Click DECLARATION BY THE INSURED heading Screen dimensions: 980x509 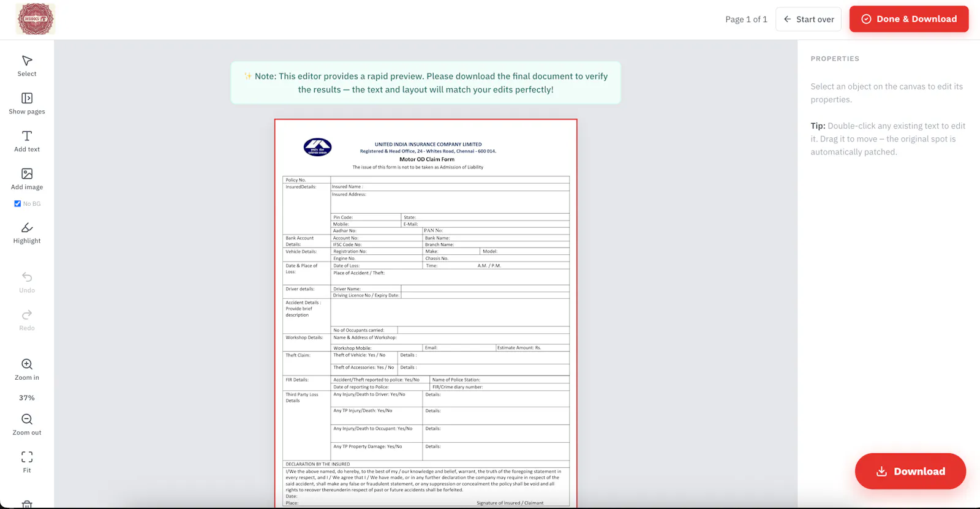[x=317, y=464]
